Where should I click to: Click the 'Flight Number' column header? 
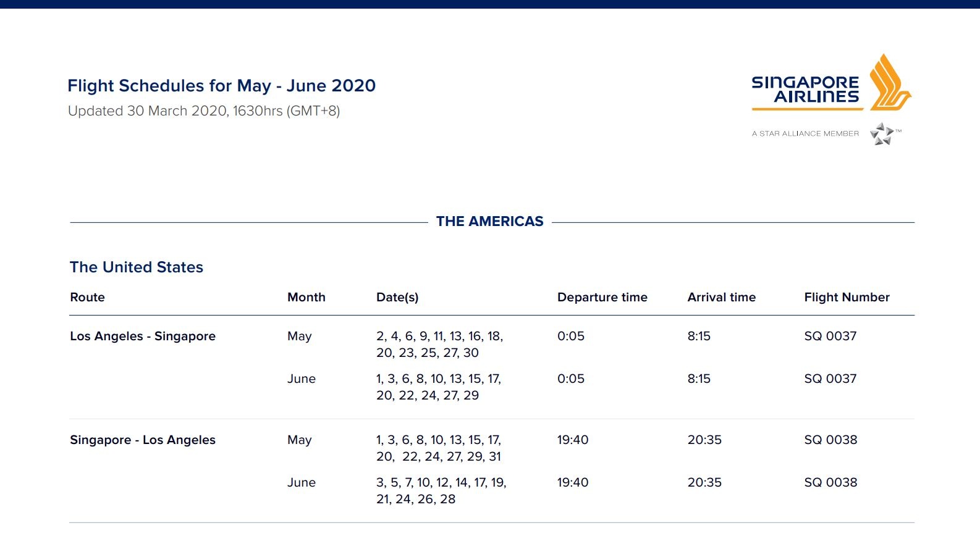tap(847, 298)
